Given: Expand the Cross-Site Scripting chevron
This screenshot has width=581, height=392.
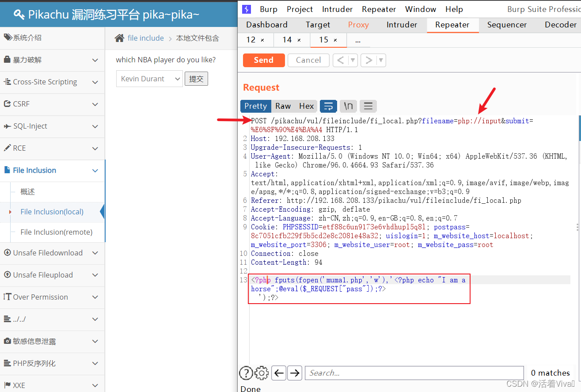Looking at the screenshot, I should point(95,82).
